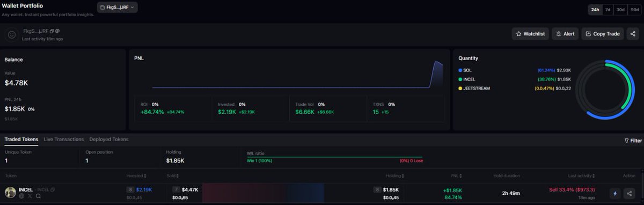Click the INCEL token name in table

click(26, 189)
